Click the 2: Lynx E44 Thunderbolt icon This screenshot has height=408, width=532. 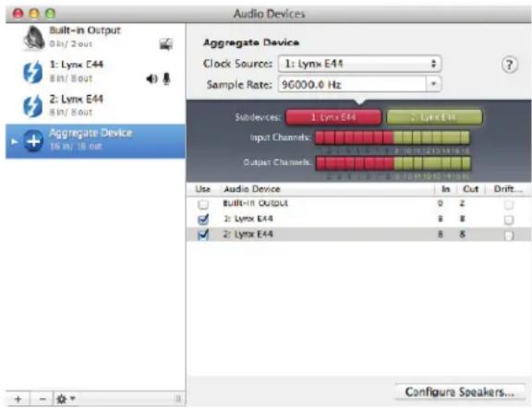[x=33, y=106]
